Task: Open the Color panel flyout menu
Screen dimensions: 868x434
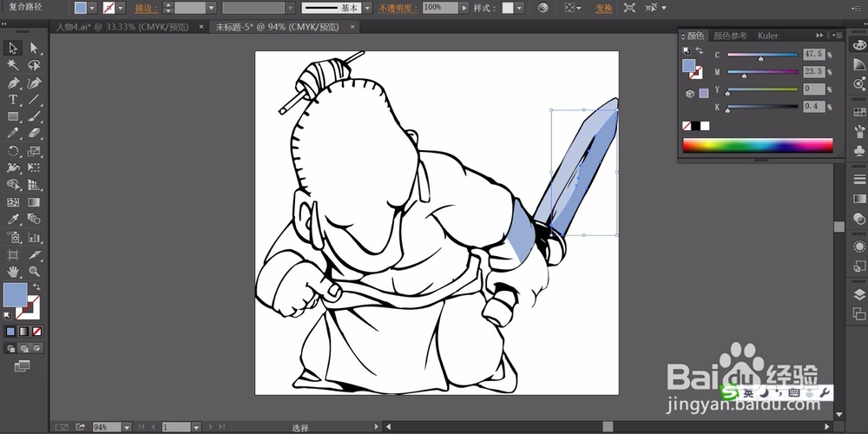Action: [x=838, y=35]
